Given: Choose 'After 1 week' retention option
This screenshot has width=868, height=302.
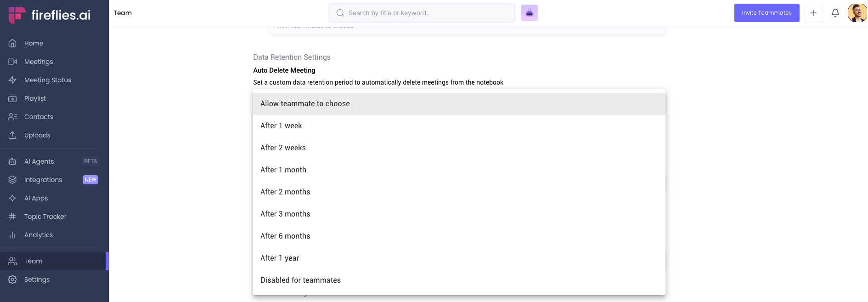Looking at the screenshot, I should pyautogui.click(x=281, y=126).
